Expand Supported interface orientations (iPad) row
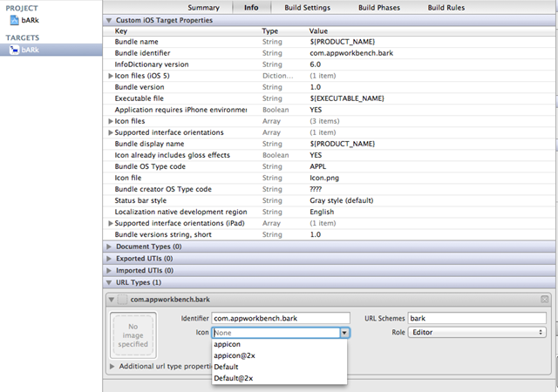The image size is (558, 392). click(x=110, y=223)
